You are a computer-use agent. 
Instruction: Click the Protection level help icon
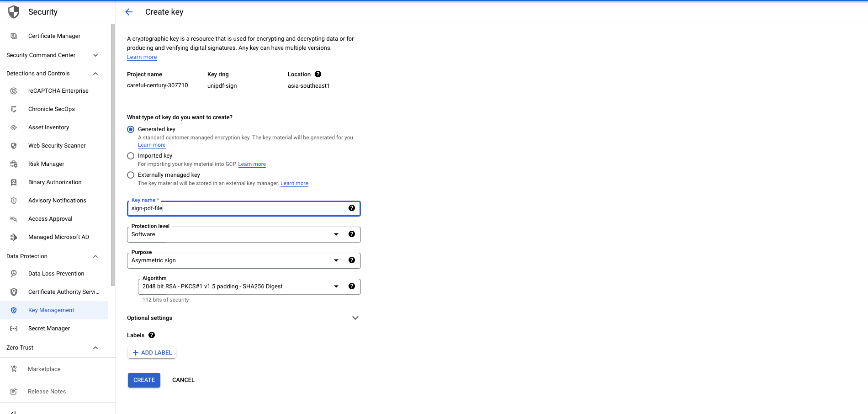(351, 234)
